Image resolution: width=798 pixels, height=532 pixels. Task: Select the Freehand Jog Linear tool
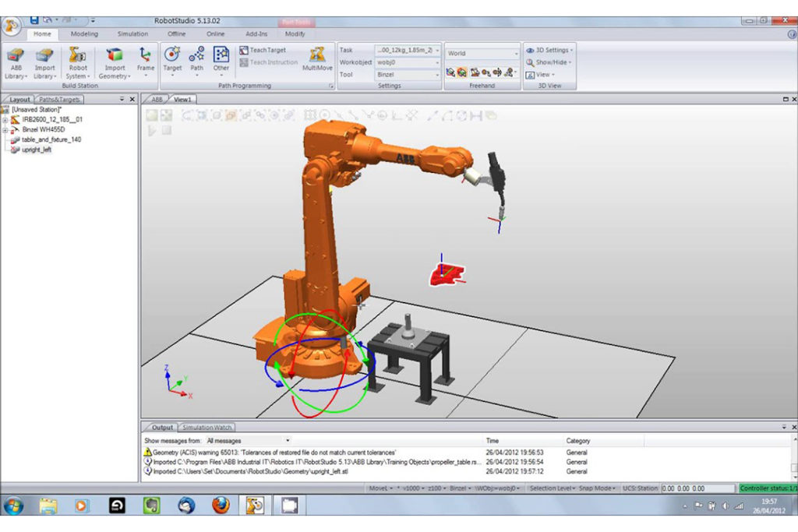point(486,72)
